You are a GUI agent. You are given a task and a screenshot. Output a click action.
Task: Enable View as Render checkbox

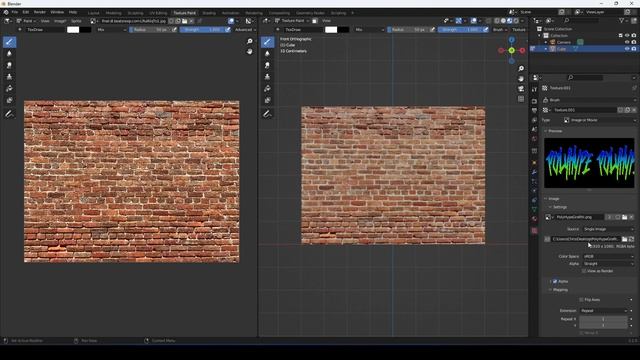click(x=584, y=271)
